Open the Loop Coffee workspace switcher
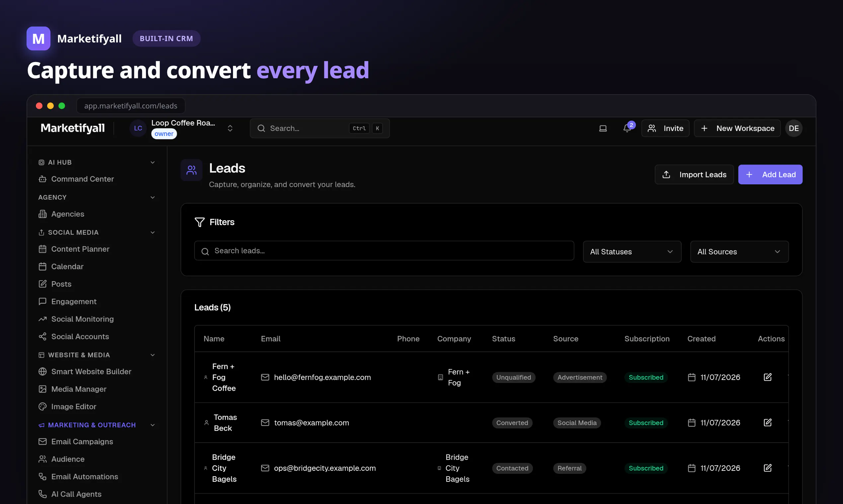This screenshot has height=504, width=843. point(230,128)
